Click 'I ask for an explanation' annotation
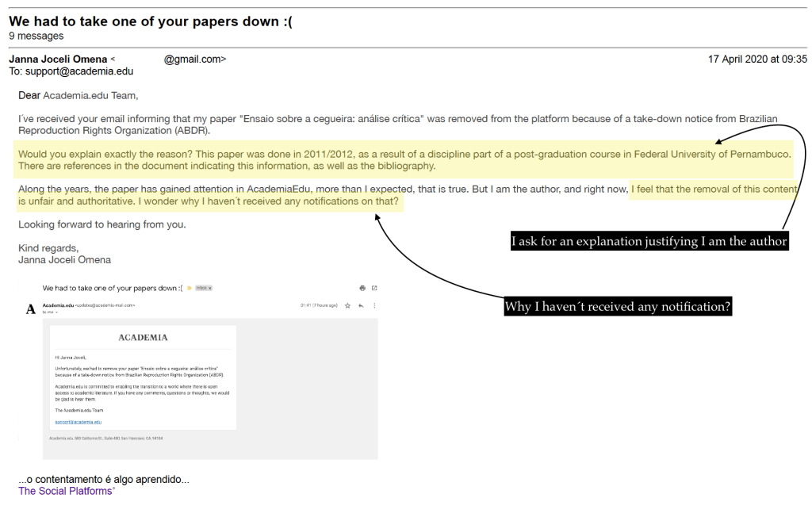 coord(649,241)
